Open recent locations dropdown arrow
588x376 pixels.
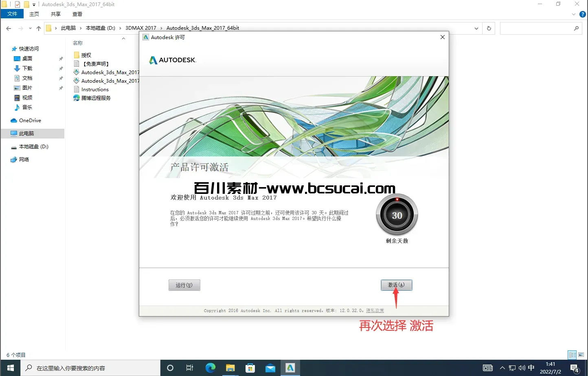pos(30,29)
